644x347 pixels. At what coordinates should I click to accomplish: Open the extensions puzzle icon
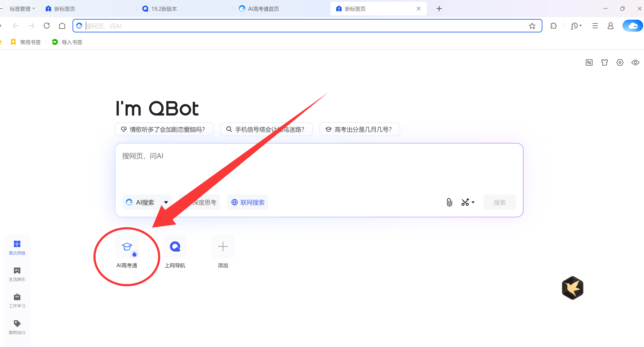click(x=554, y=26)
